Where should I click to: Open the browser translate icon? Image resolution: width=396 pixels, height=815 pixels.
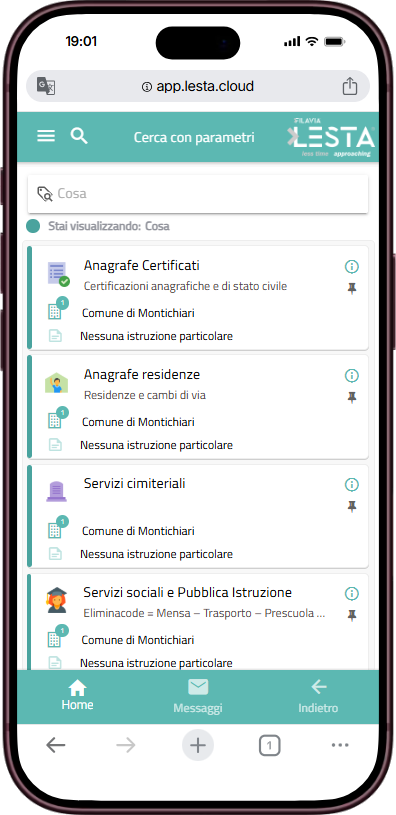(46, 85)
